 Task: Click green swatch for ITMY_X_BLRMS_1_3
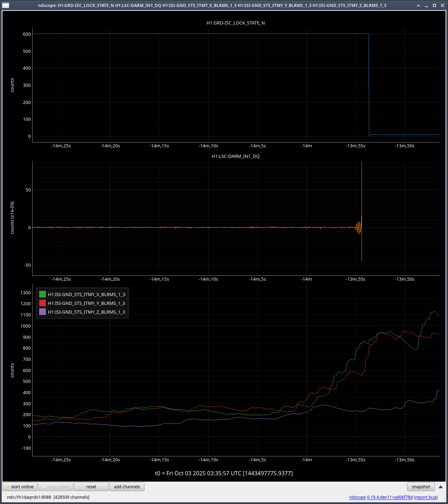click(43, 294)
